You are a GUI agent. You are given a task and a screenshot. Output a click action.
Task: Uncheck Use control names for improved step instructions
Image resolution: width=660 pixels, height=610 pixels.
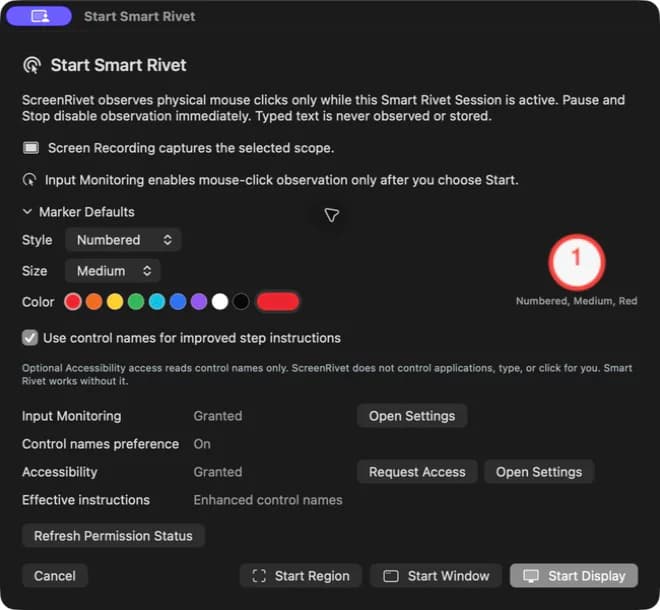30,338
